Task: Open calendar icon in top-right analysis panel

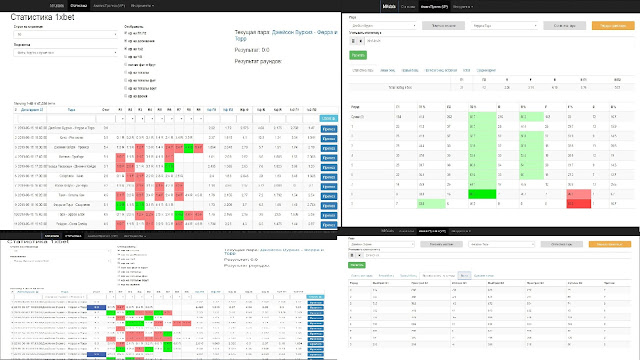Action: click(353, 41)
